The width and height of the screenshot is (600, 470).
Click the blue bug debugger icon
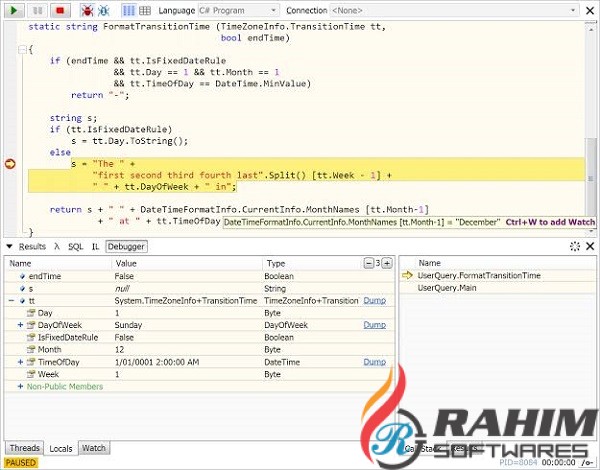click(103, 9)
